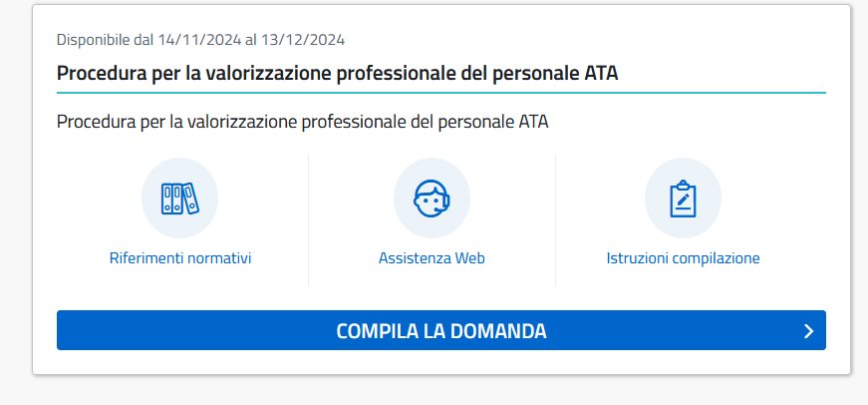Click the 'Disponibile dal' availability dates line
The height and width of the screenshot is (405, 868).
pos(200,40)
